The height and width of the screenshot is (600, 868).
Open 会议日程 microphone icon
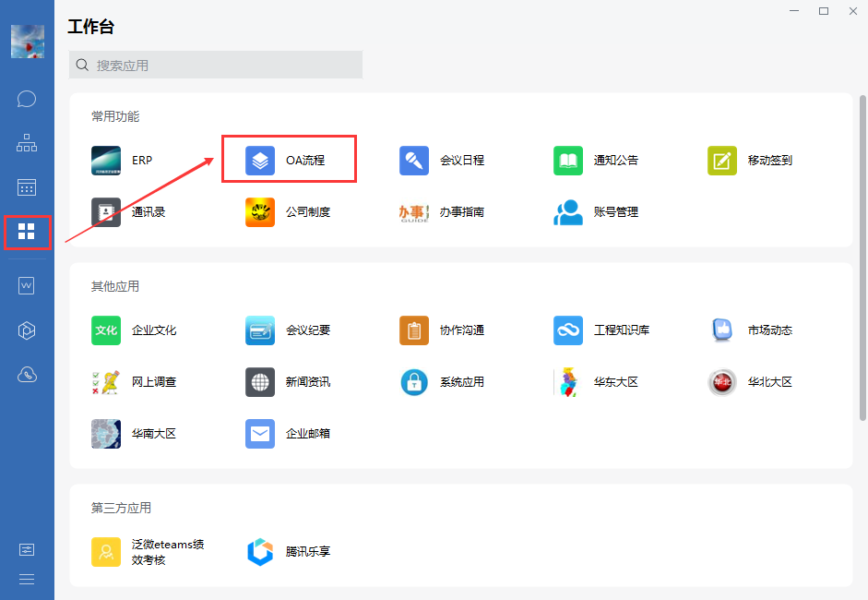click(x=414, y=161)
